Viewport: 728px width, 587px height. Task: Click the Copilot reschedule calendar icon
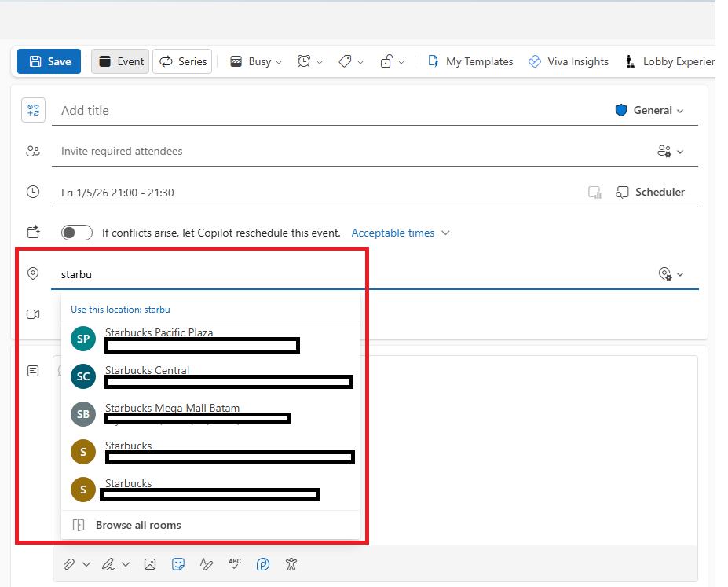click(x=34, y=232)
